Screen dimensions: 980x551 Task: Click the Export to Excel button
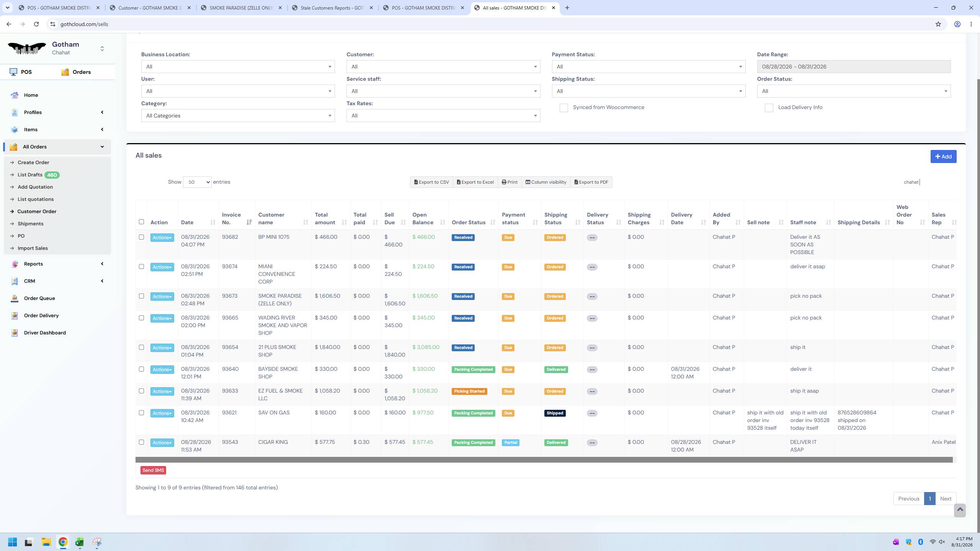click(x=475, y=182)
